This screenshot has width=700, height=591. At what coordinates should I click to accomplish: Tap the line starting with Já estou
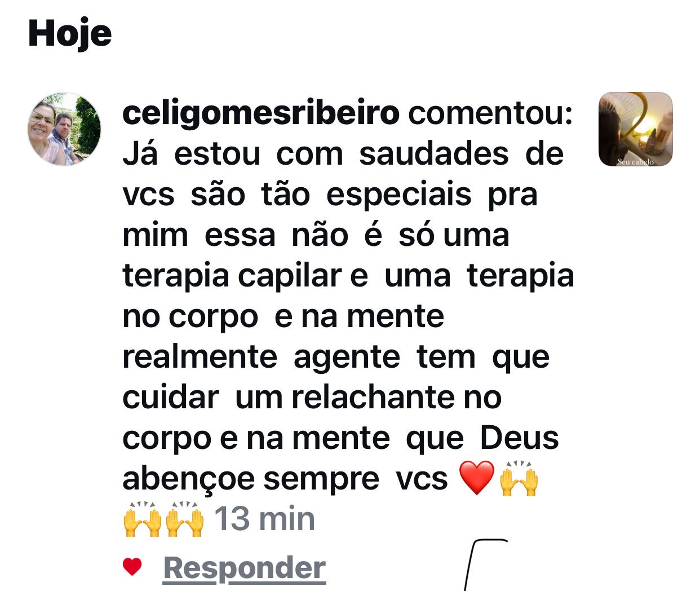(343, 153)
